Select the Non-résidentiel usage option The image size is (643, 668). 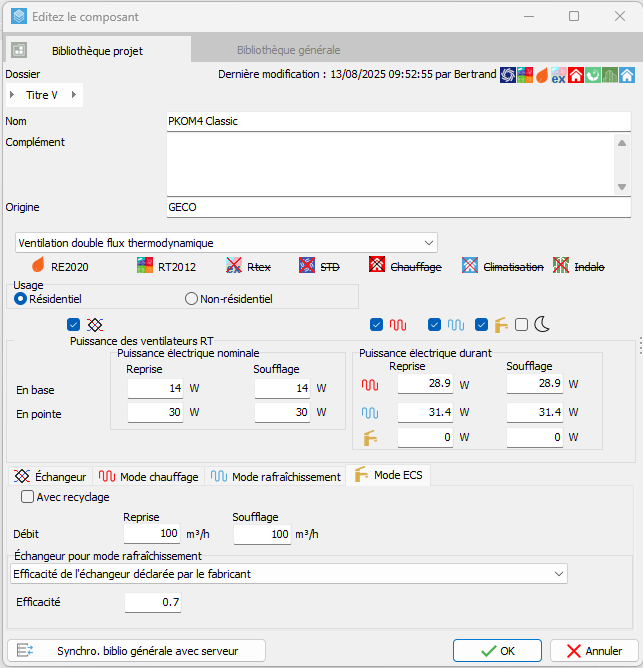[x=192, y=298]
